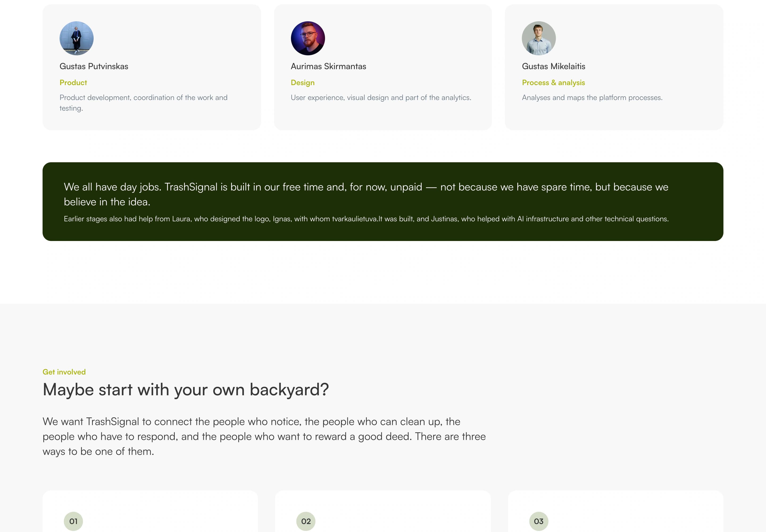The image size is (766, 532).
Task: Click the 'Analyses and maps the platform processes' text
Action: tap(592, 98)
